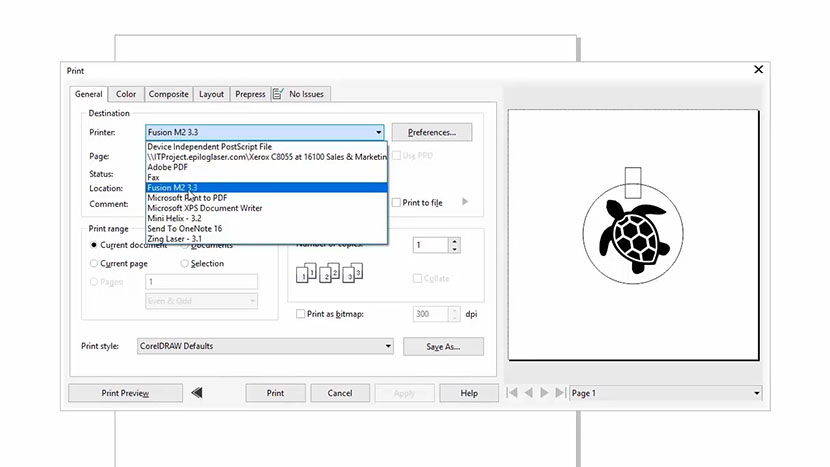Go to last page in preview navigation

(559, 393)
